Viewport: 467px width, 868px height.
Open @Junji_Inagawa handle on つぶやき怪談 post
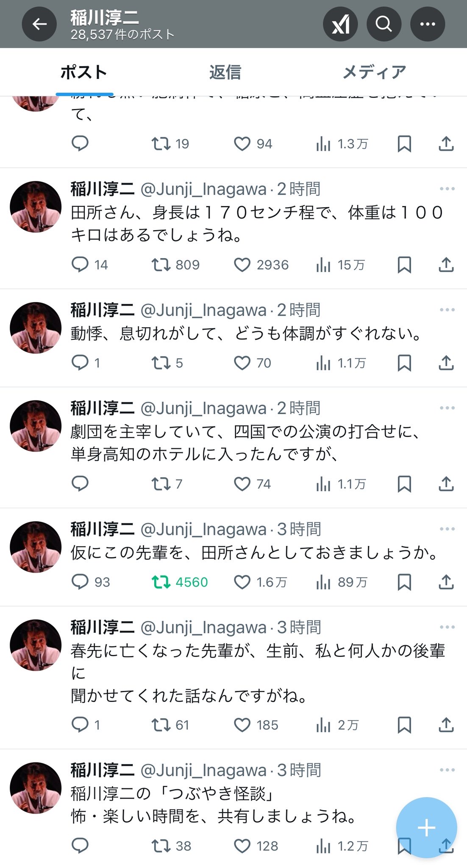tap(203, 770)
